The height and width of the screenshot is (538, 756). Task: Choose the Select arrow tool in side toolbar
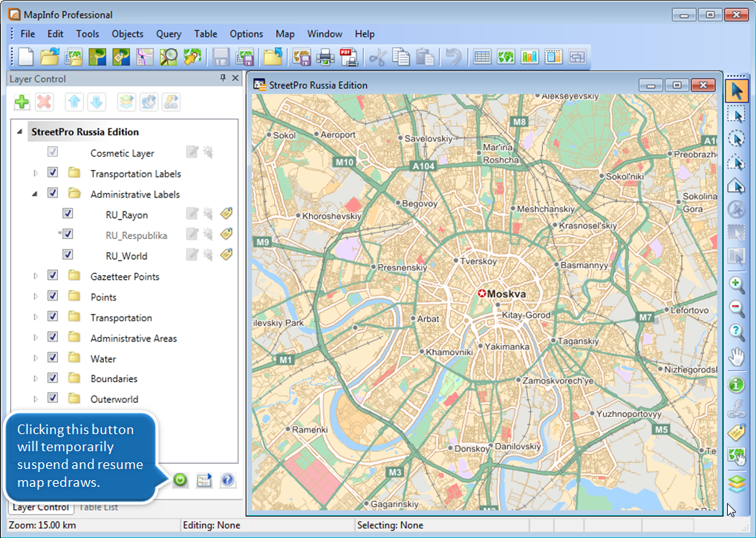pyautogui.click(x=736, y=91)
